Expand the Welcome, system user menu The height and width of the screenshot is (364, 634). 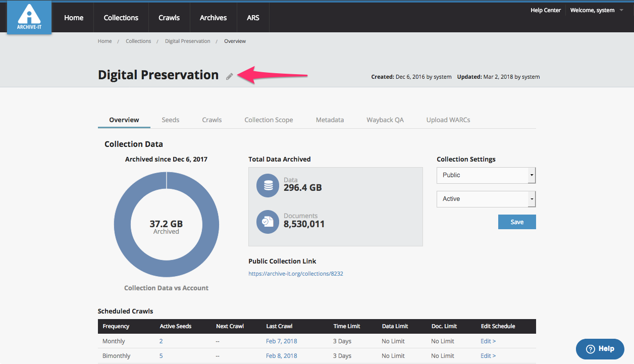tap(597, 10)
